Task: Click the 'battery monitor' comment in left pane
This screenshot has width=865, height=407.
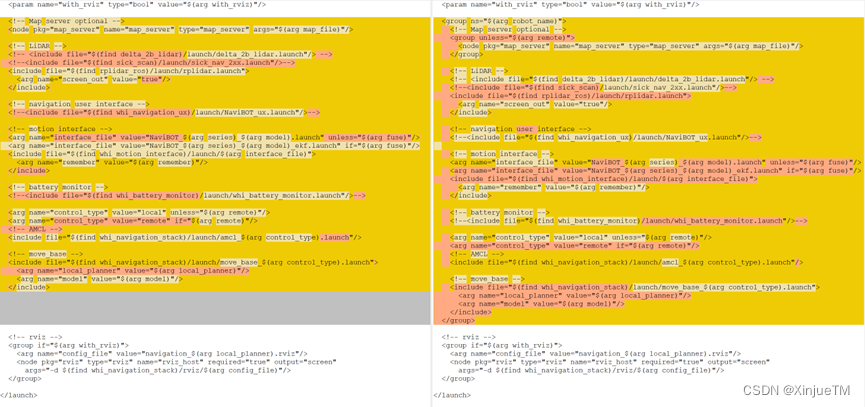Action: 58,188
